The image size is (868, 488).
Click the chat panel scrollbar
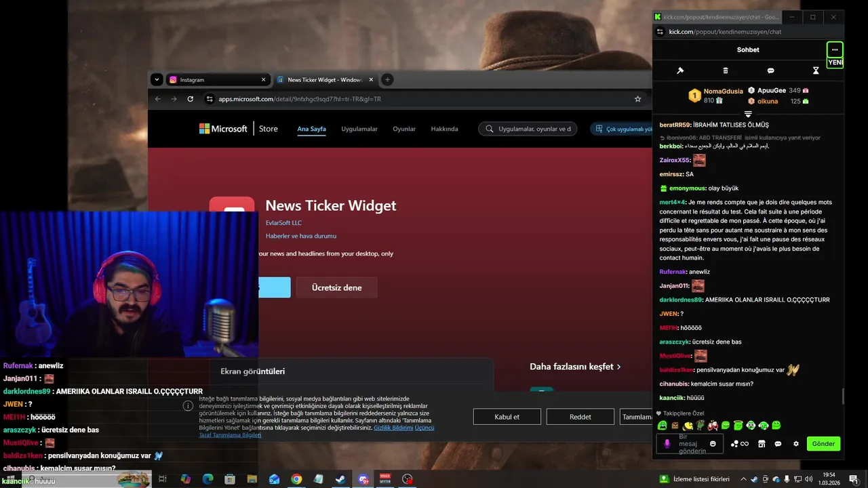point(843,396)
